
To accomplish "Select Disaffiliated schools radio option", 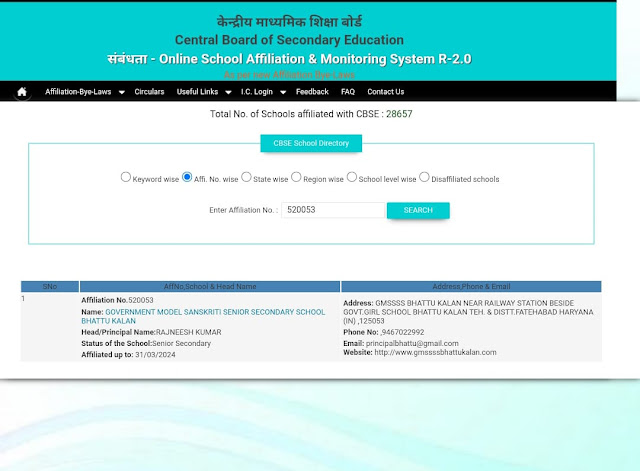I will click(x=424, y=177).
